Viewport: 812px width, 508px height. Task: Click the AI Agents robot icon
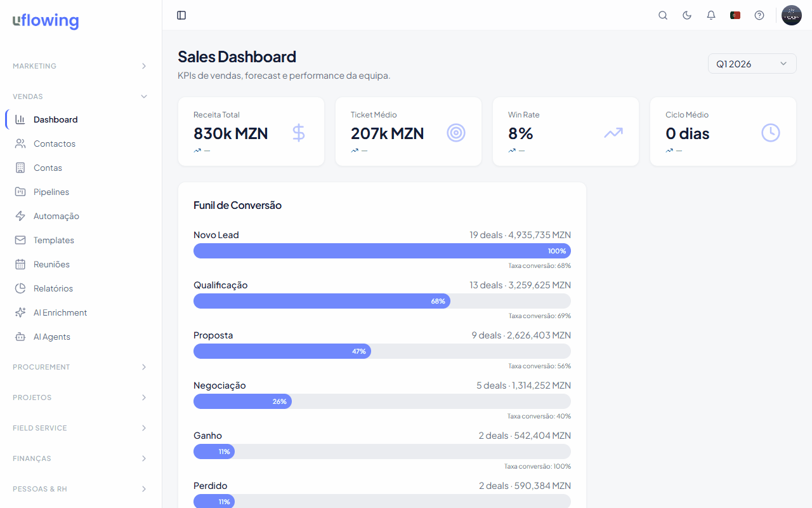coord(20,337)
